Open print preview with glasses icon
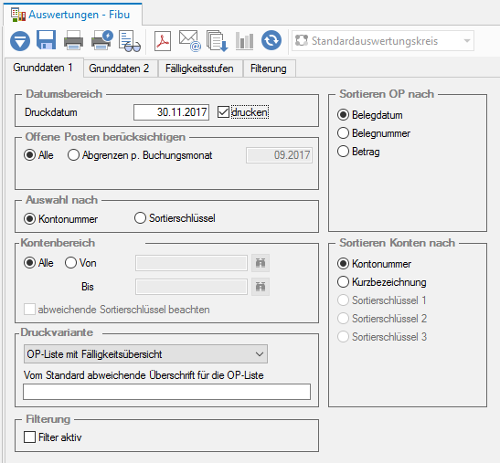500x463 pixels. pyautogui.click(x=130, y=41)
